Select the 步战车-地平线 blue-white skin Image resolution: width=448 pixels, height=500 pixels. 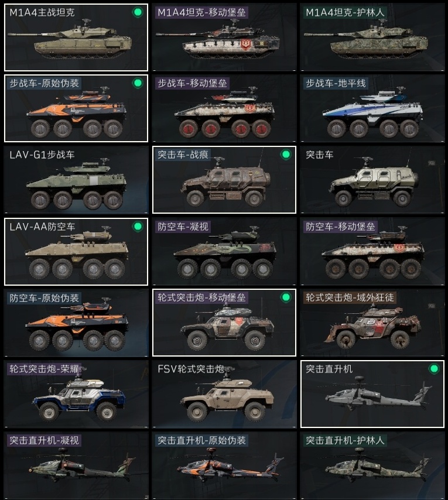[x=372, y=108]
